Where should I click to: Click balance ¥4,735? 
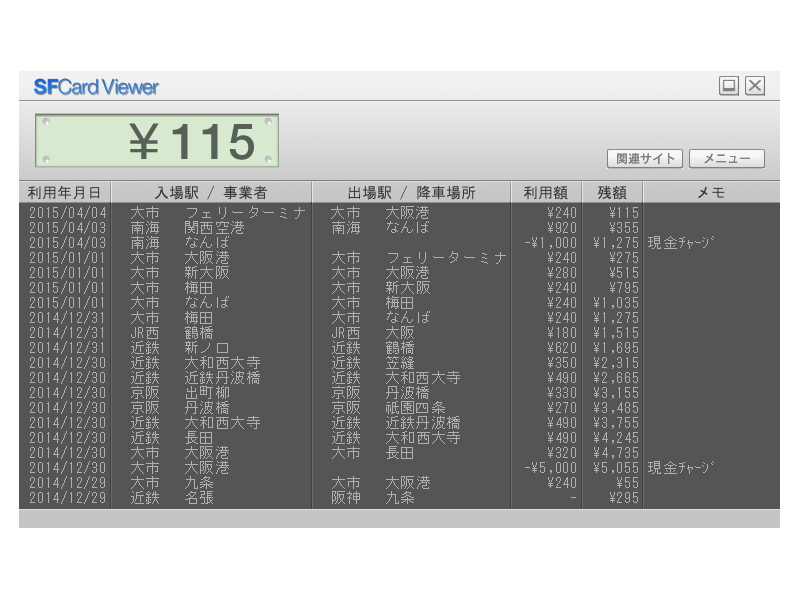point(616,453)
